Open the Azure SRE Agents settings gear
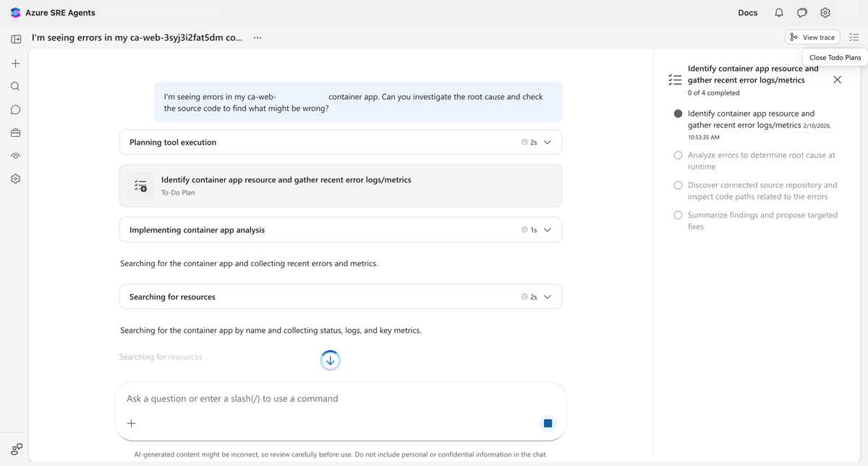Image resolution: width=868 pixels, height=466 pixels. (825, 12)
